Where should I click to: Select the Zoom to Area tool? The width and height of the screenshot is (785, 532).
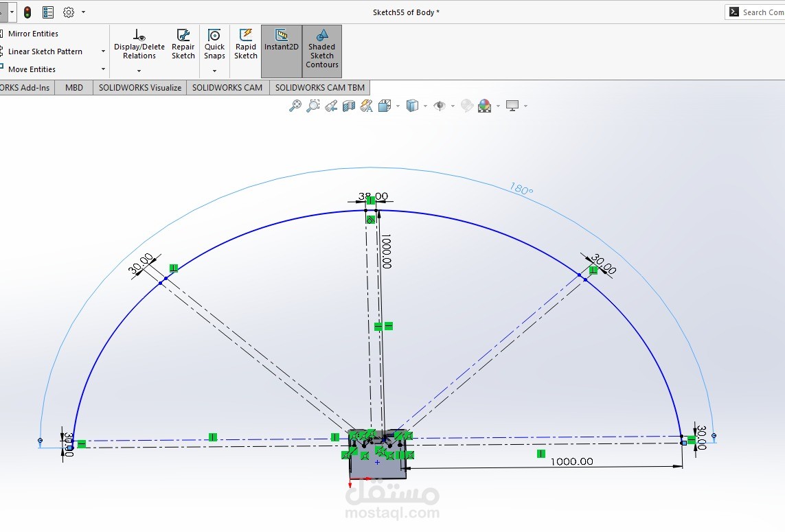(313, 106)
